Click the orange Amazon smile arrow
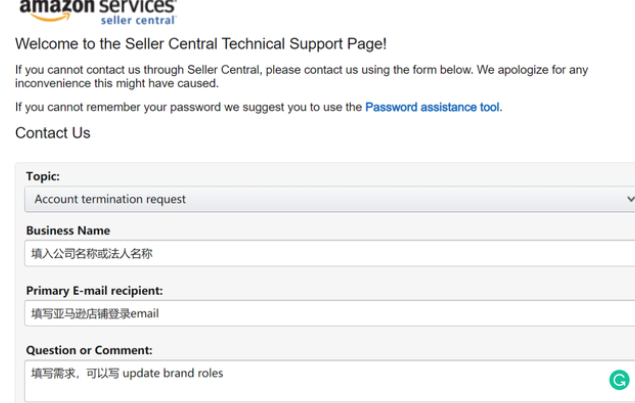Screen dimensions: 635x403 [x=50, y=17]
